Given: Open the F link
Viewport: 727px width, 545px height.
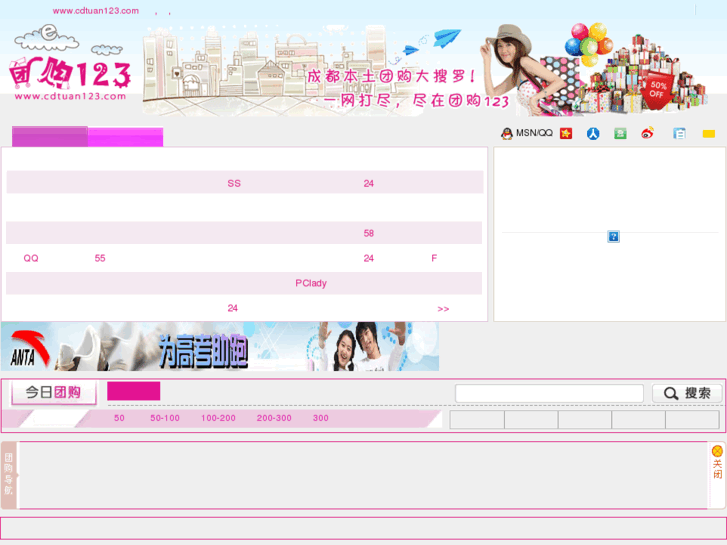Looking at the screenshot, I should pyautogui.click(x=434, y=258).
